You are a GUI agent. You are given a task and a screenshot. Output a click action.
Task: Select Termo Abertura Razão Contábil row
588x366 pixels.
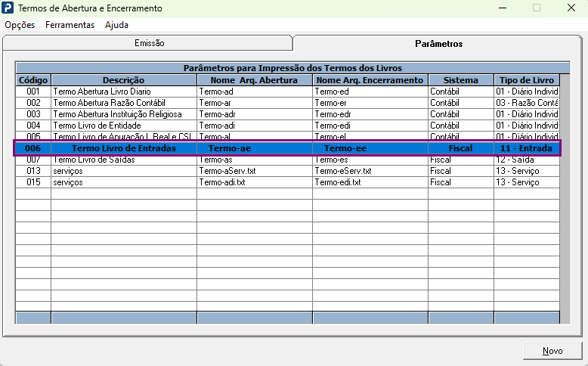point(124,103)
